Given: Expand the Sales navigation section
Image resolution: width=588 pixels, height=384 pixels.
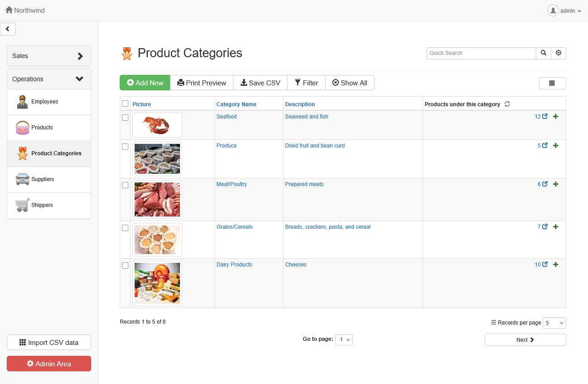Looking at the screenshot, I should tap(49, 56).
